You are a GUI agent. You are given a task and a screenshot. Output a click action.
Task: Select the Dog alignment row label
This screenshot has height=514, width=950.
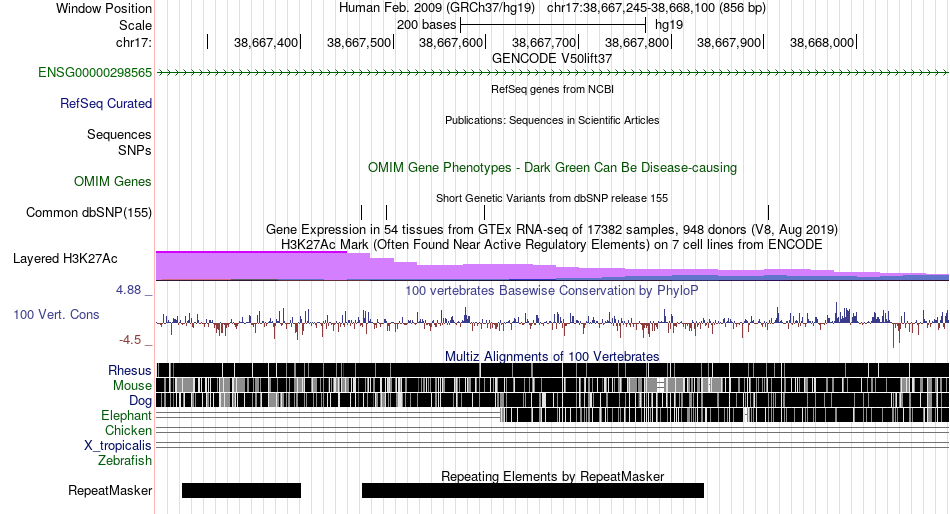140,401
